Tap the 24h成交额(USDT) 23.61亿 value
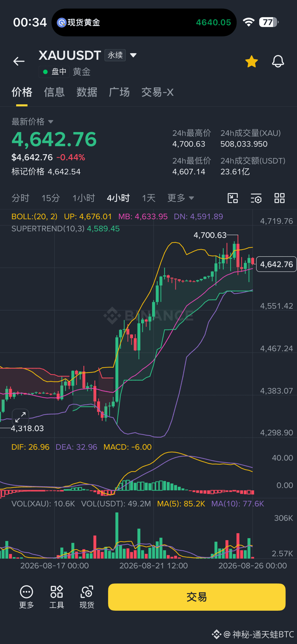Viewport: 297px width, 644px height. (235, 172)
